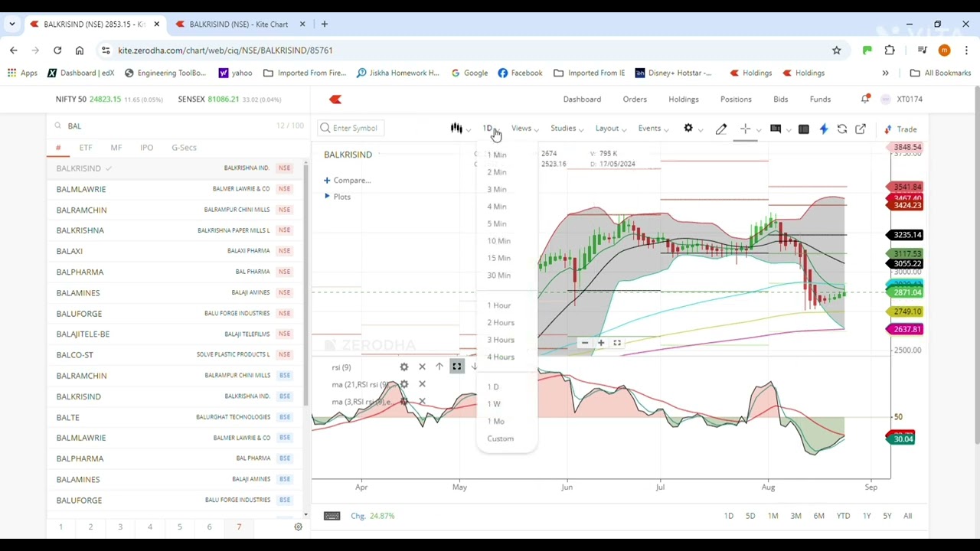Refresh the chart with reload icon
This screenshot has width=980, height=551.
[842, 129]
